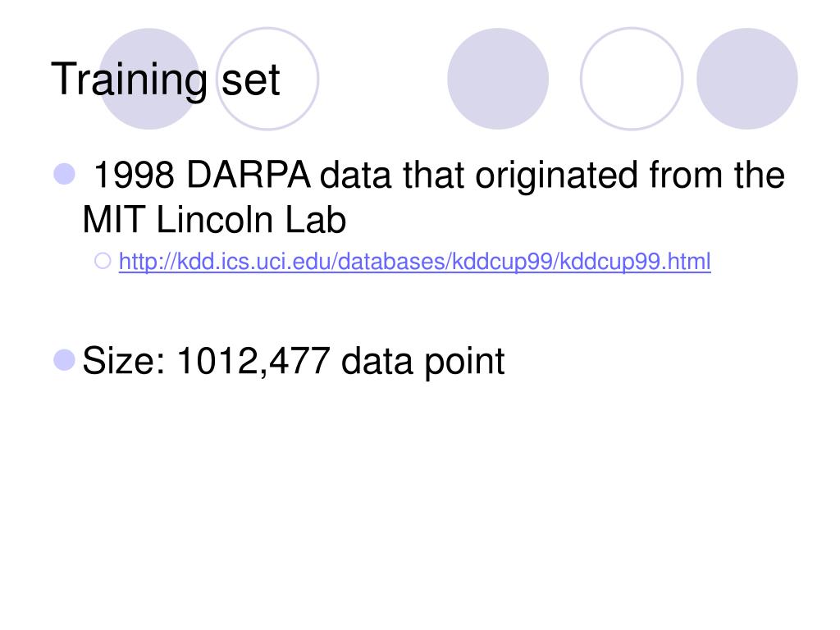The width and height of the screenshot is (840, 630).
Task: Click the number '1012,477'
Action: click(x=253, y=362)
